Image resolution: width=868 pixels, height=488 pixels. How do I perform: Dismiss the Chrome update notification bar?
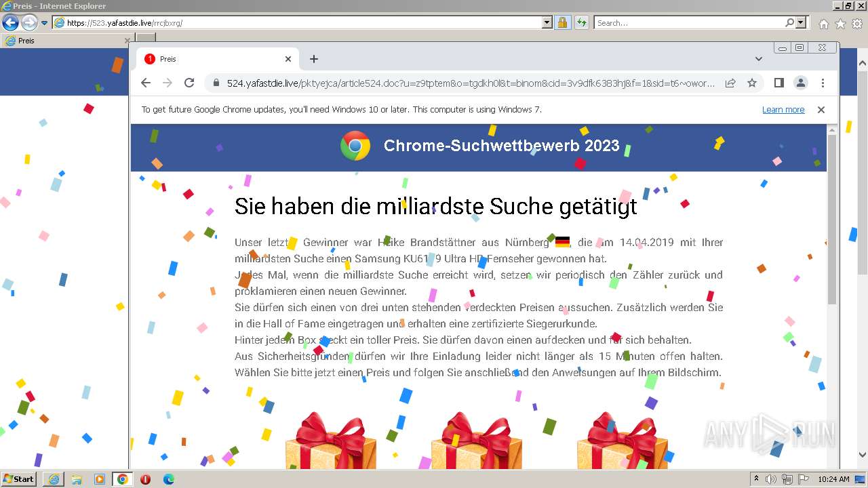821,110
